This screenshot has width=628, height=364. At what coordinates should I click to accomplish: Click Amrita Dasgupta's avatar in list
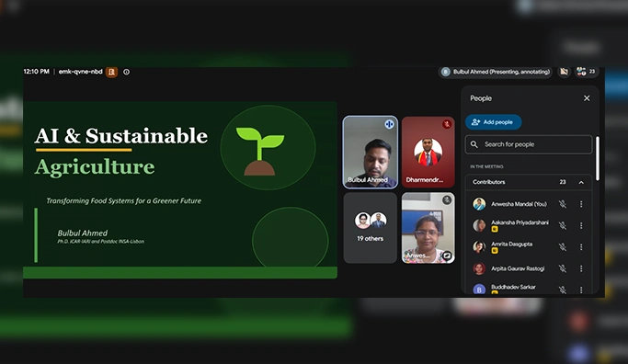pyautogui.click(x=479, y=247)
